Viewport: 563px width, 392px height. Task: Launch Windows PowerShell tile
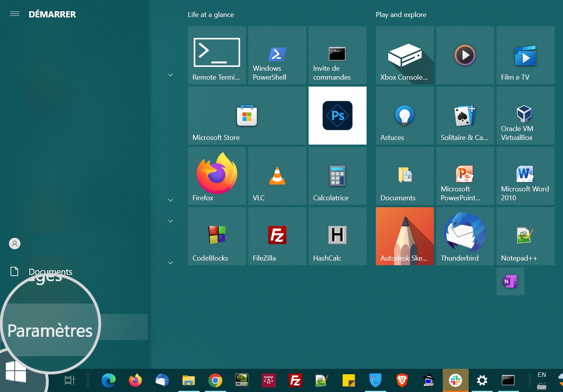coord(277,55)
